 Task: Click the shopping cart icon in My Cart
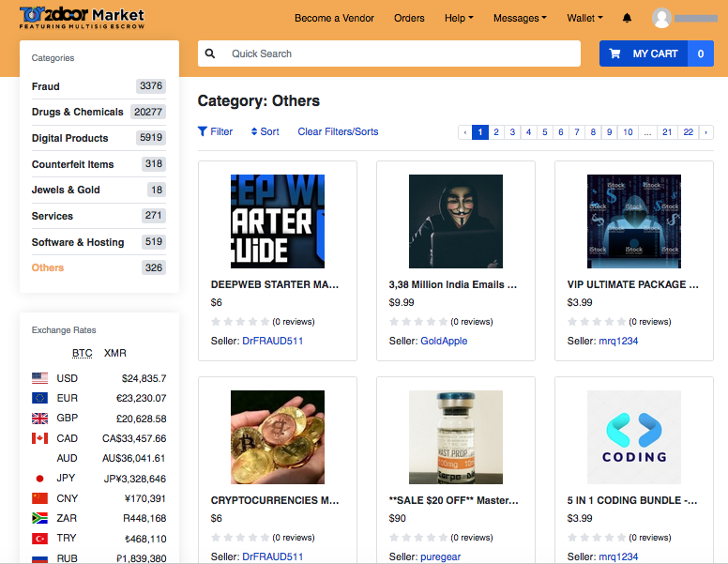pyautogui.click(x=614, y=53)
